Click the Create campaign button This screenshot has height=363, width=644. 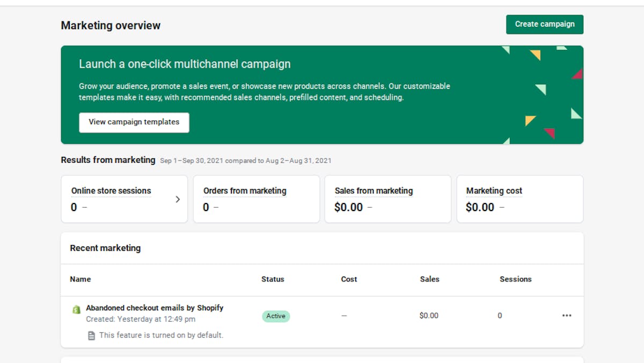click(544, 24)
